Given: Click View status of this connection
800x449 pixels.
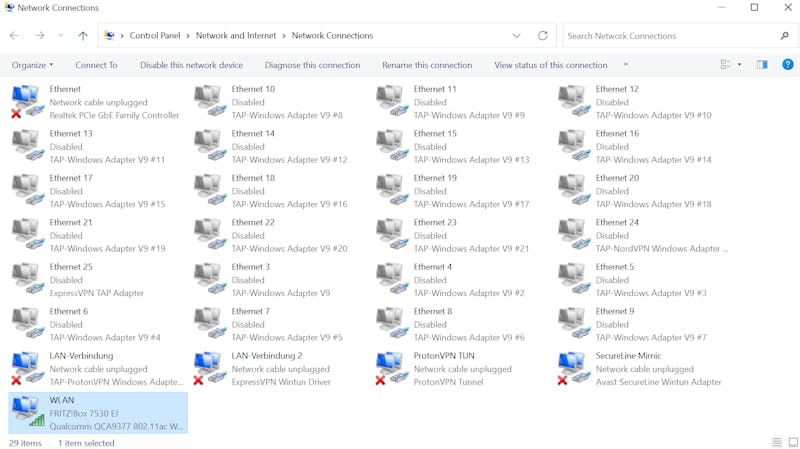Looking at the screenshot, I should tap(551, 65).
